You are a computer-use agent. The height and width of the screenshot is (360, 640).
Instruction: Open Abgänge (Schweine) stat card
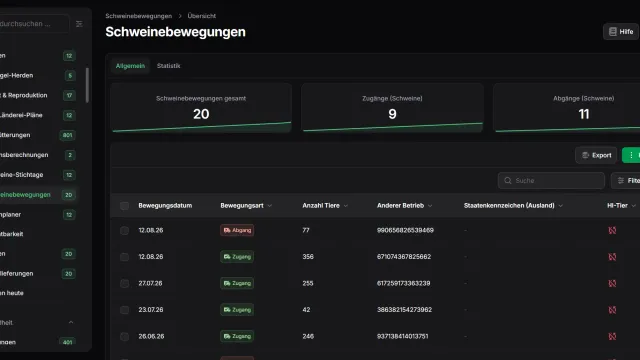pyautogui.click(x=567, y=108)
